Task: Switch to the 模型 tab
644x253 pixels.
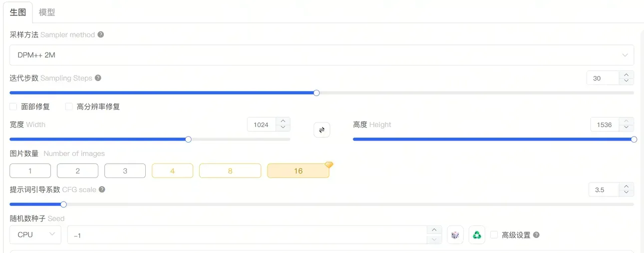Action: point(47,12)
